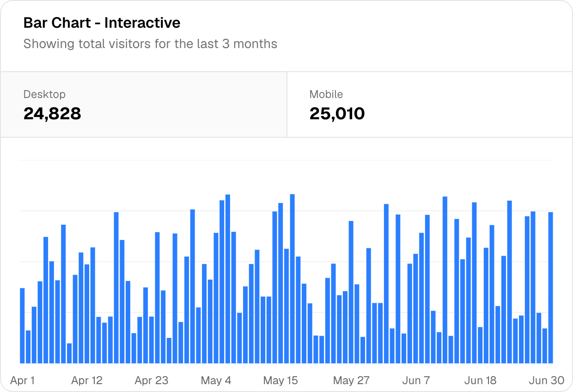Image resolution: width=573 pixels, height=392 pixels.
Task: Click the "Bar Chart - Interactive" title
Action: tap(102, 23)
